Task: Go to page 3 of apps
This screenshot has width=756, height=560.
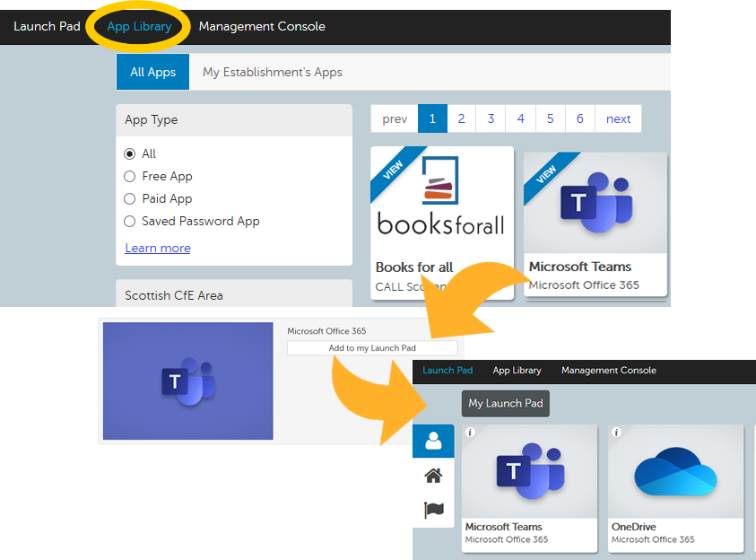Action: tap(491, 118)
